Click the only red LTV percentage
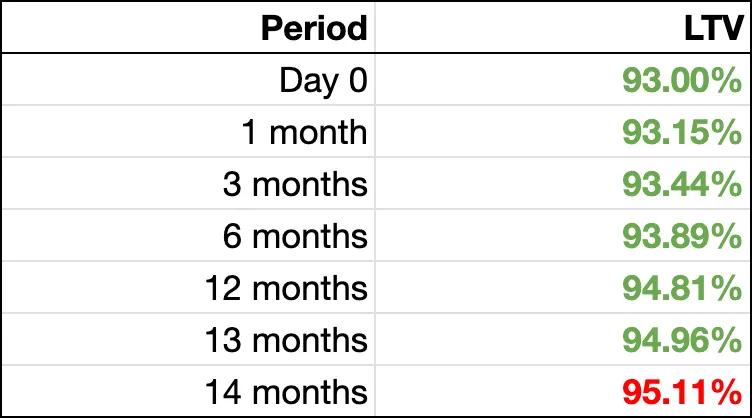The height and width of the screenshot is (418, 752). [680, 390]
